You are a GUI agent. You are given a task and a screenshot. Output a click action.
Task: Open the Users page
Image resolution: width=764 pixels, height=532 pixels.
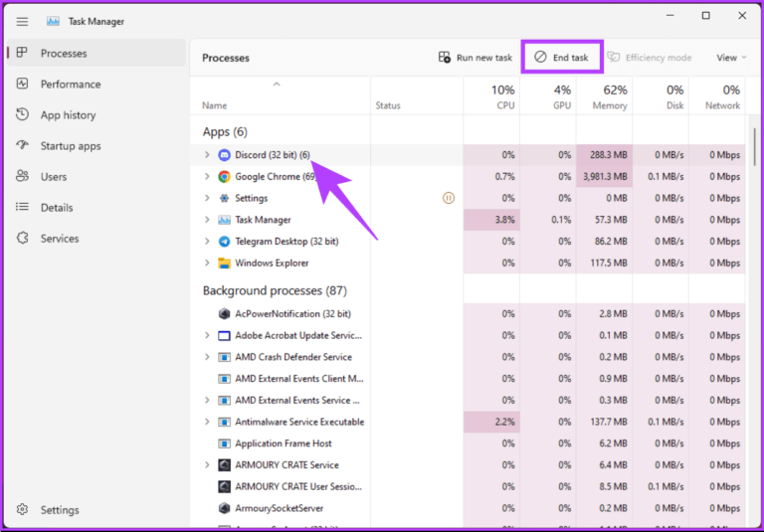(96, 176)
